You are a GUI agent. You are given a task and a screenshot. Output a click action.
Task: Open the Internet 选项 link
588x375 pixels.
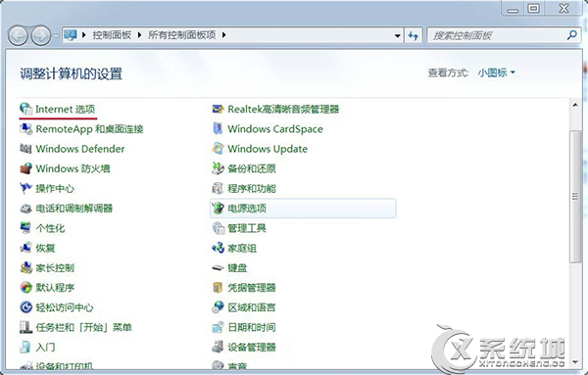[x=66, y=109]
